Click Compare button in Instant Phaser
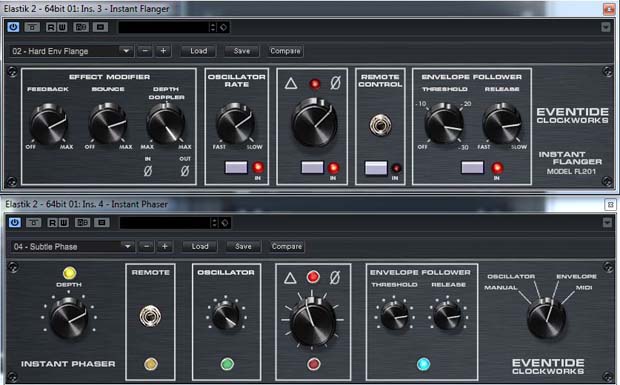The image size is (620, 385). (287, 247)
